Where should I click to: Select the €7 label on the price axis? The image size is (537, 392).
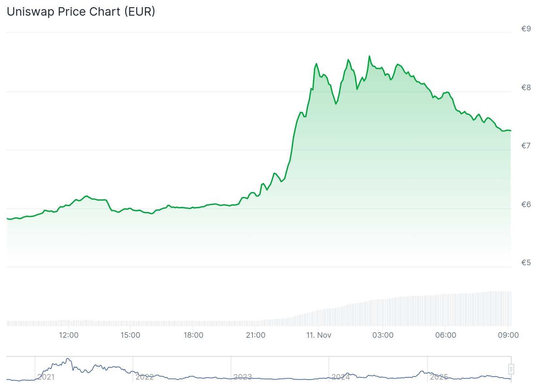pyautogui.click(x=526, y=146)
